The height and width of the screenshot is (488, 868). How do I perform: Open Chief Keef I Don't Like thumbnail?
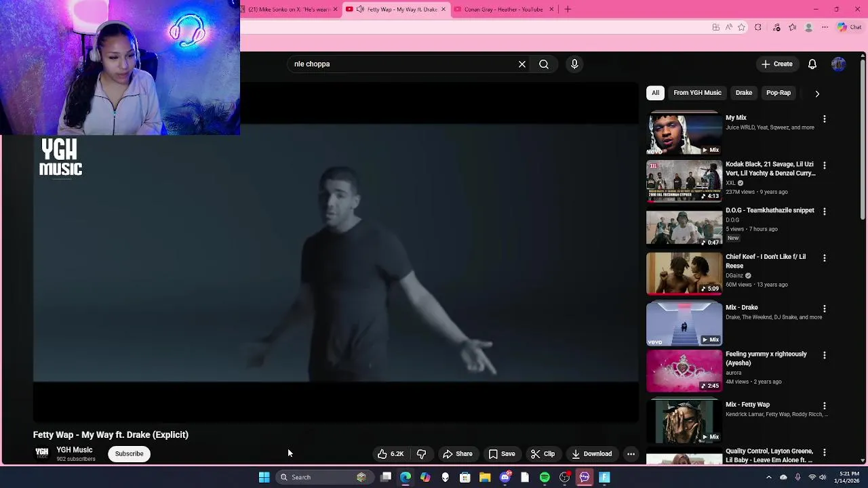coord(684,273)
